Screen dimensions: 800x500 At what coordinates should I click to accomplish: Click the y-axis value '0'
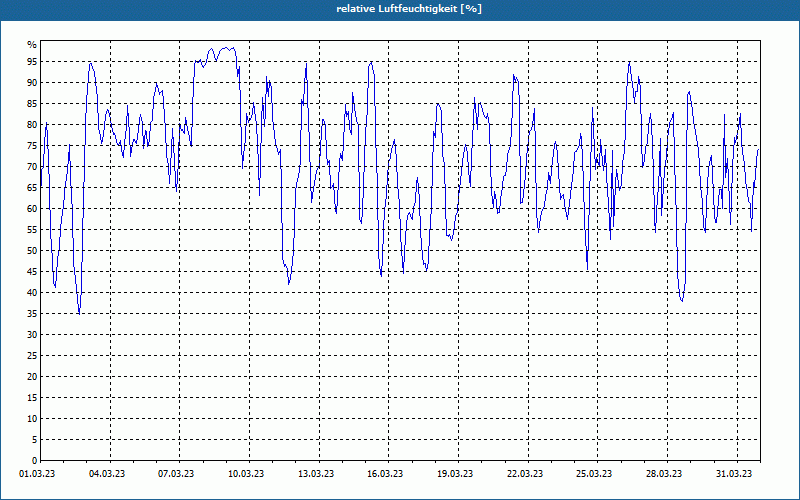tap(35, 461)
